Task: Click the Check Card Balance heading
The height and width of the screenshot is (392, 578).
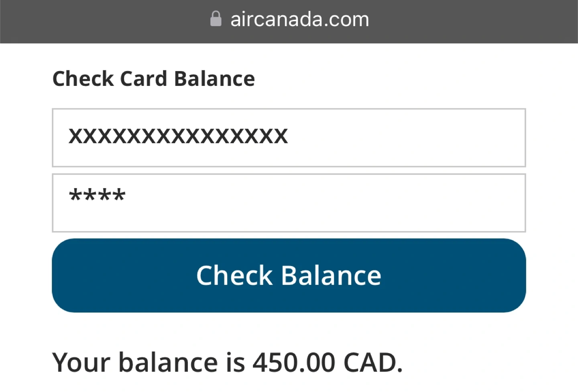Action: (153, 79)
